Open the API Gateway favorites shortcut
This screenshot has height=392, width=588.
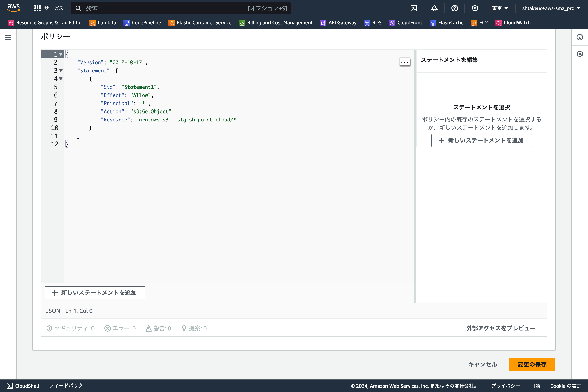point(338,22)
